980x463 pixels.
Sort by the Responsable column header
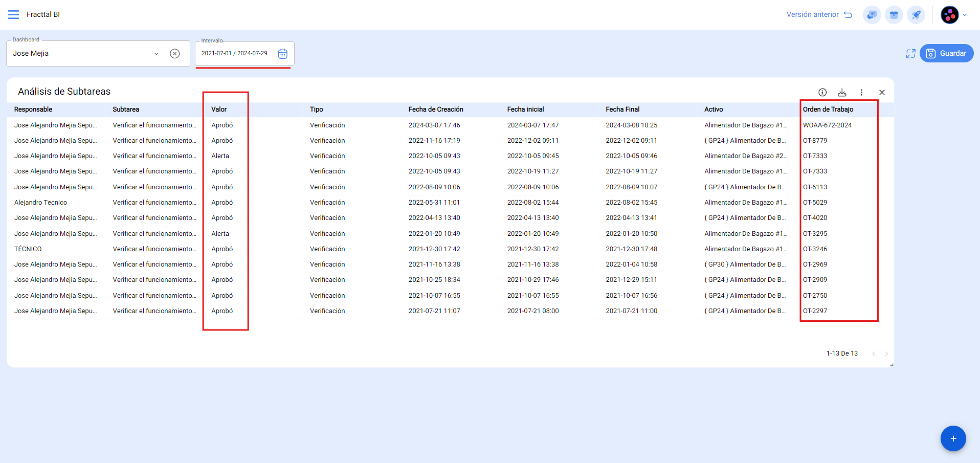tap(33, 109)
